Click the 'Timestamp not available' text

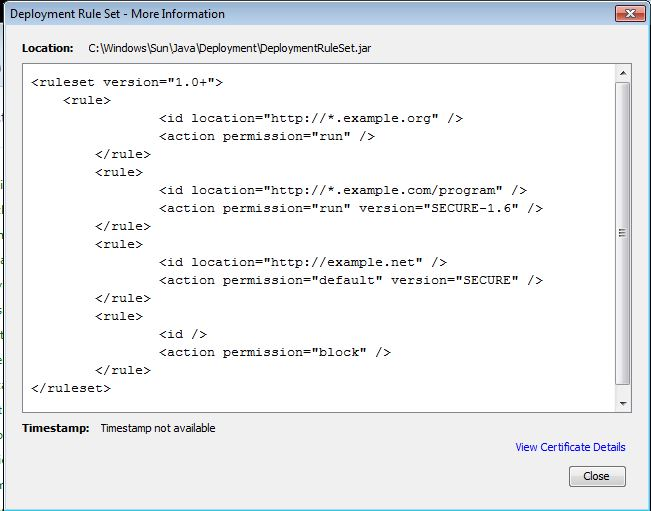[x=158, y=428]
